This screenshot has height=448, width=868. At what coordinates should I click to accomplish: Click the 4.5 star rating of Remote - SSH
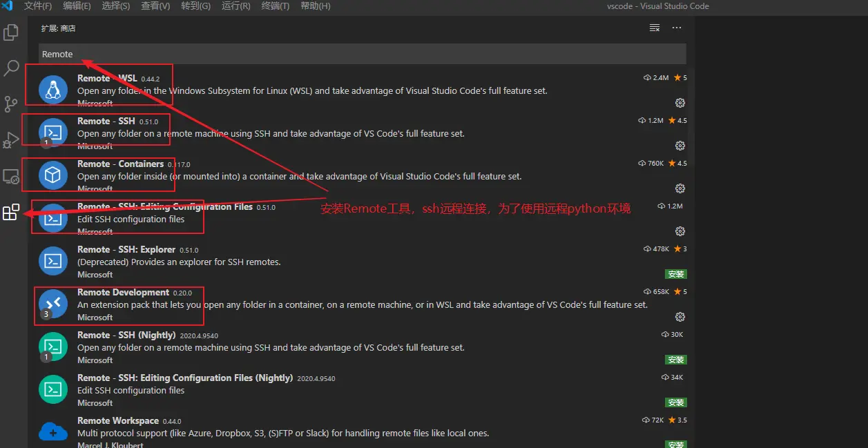pos(677,121)
